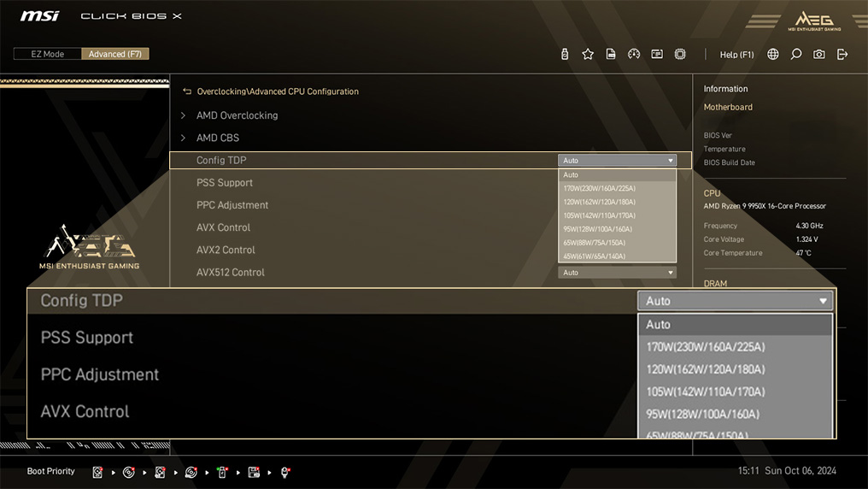The image size is (868, 489).
Task: Click the Overclocking\Advanced CPU Configuration breadcrumb
Action: [x=278, y=91]
